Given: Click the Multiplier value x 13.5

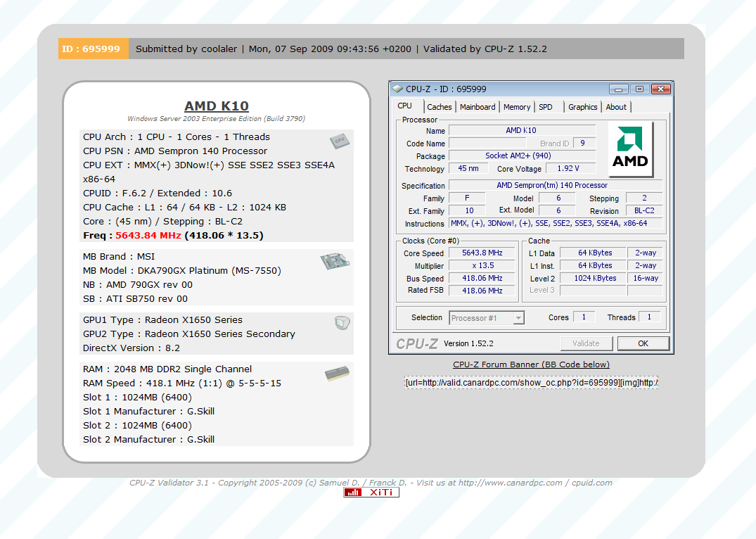Looking at the screenshot, I should [482, 265].
